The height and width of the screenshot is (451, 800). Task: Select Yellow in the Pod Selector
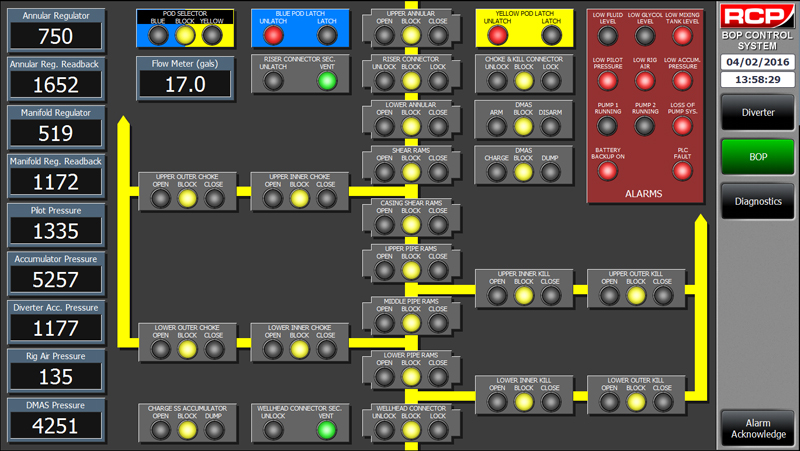tap(212, 36)
